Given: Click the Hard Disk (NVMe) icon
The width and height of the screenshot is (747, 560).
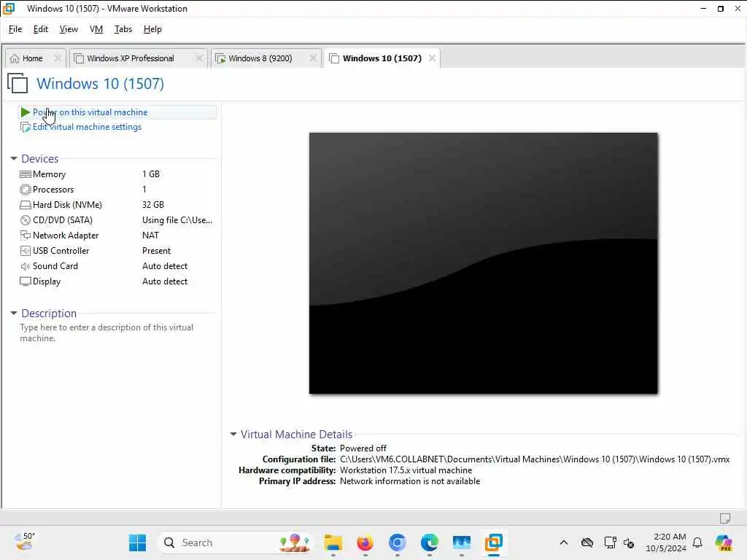Looking at the screenshot, I should [x=26, y=205].
